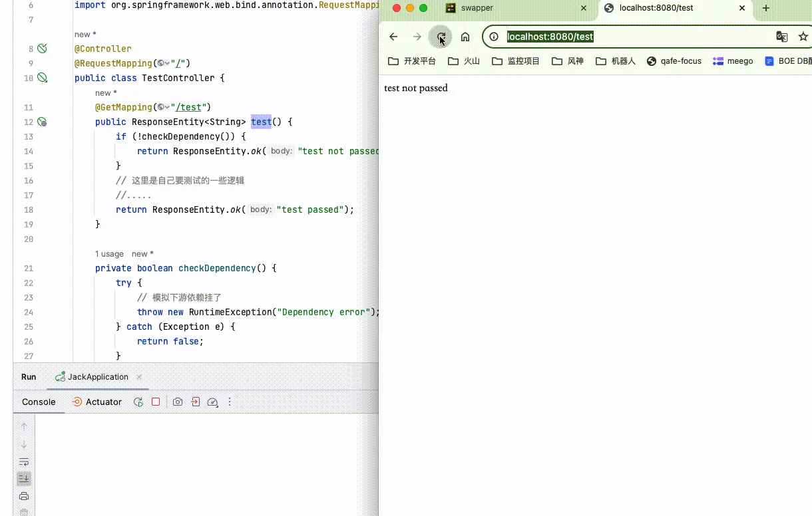Stop the running application
The image size is (812, 516).
pyautogui.click(x=156, y=402)
